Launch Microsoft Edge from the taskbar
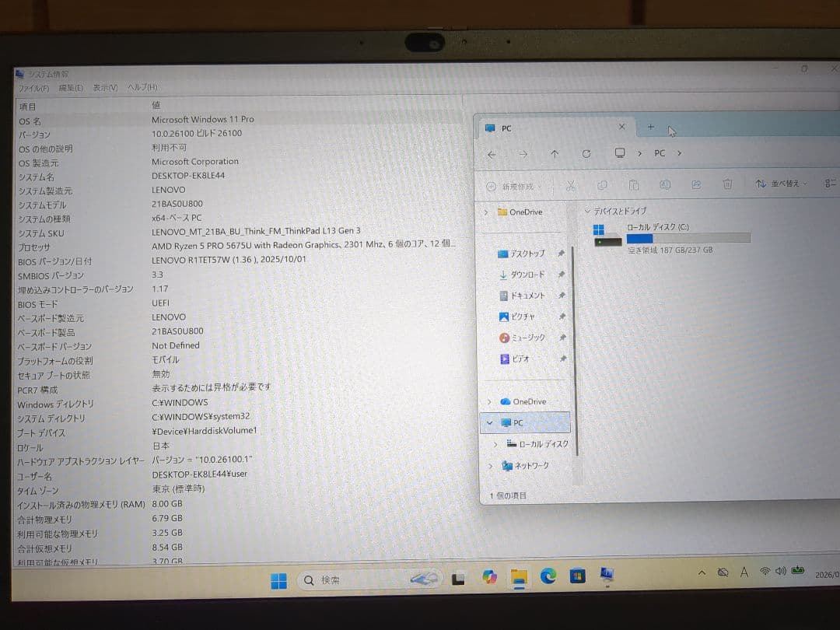 (548, 579)
